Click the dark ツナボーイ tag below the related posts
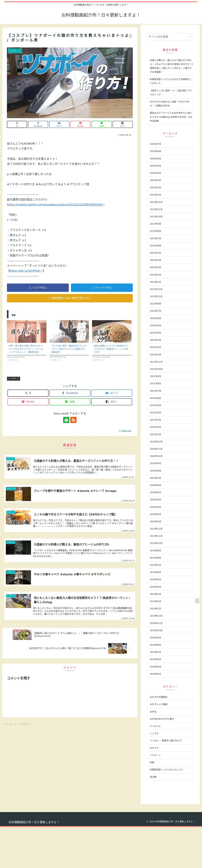 pyautogui.click(x=14, y=379)
